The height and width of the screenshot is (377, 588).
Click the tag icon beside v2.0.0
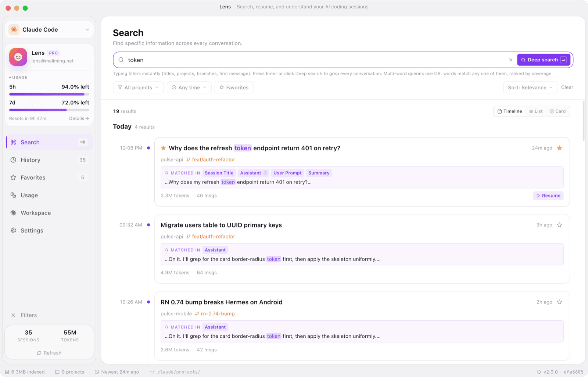[x=539, y=372]
